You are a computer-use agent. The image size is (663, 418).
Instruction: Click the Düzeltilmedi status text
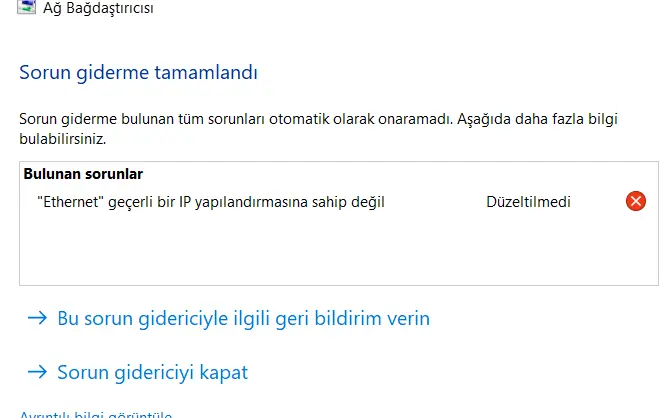pyautogui.click(x=528, y=202)
